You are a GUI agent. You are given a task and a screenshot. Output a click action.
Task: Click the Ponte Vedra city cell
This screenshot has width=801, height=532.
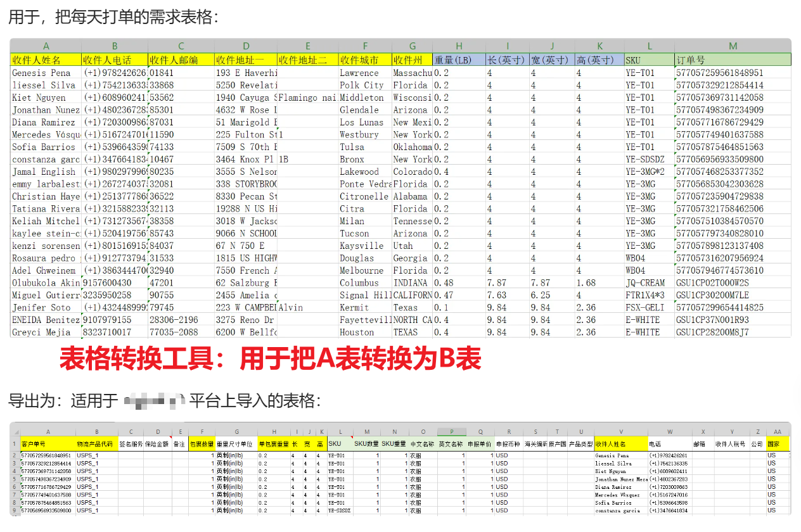coord(365,184)
